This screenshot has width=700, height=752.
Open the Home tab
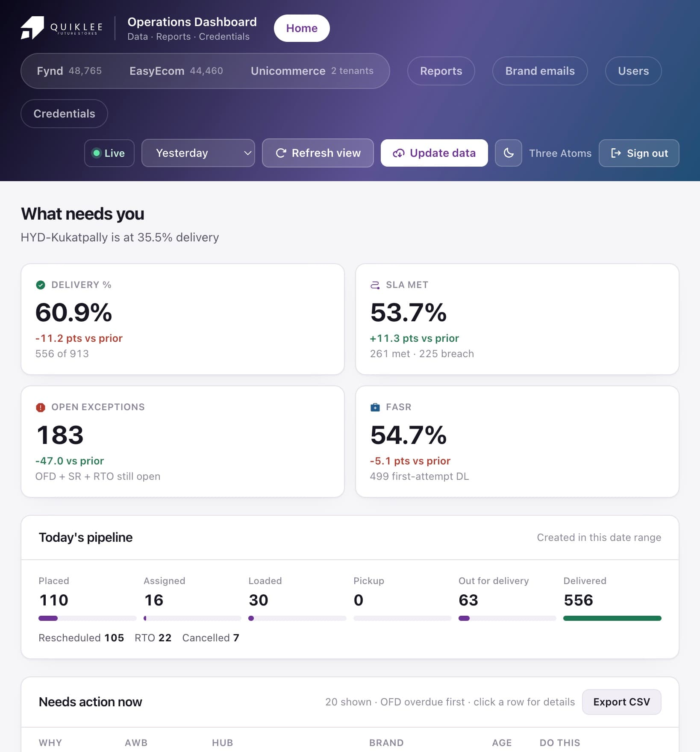[302, 28]
